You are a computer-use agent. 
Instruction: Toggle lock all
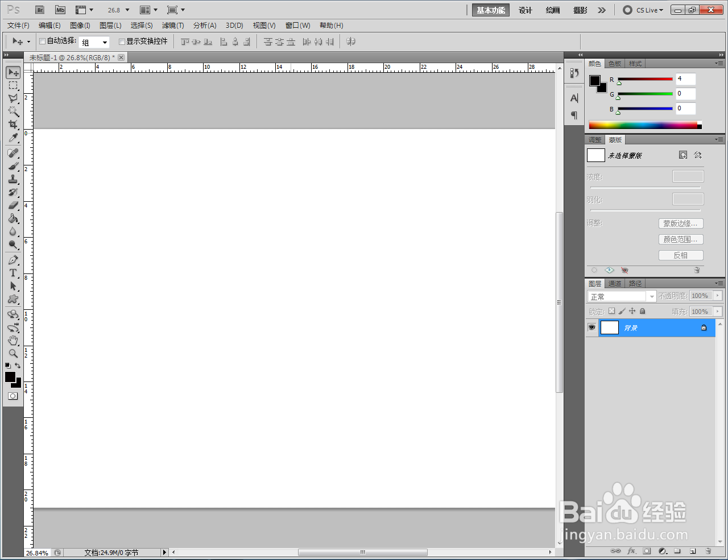coord(642,311)
